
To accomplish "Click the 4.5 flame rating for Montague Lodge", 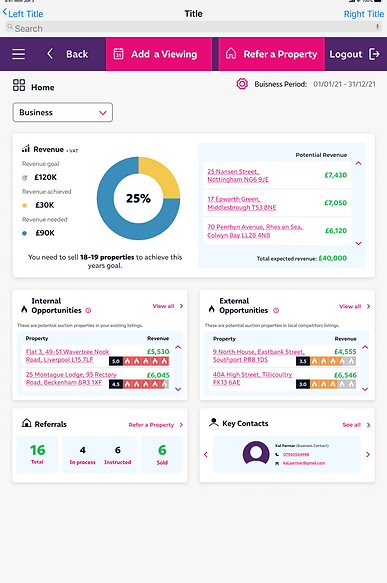I will (139, 384).
